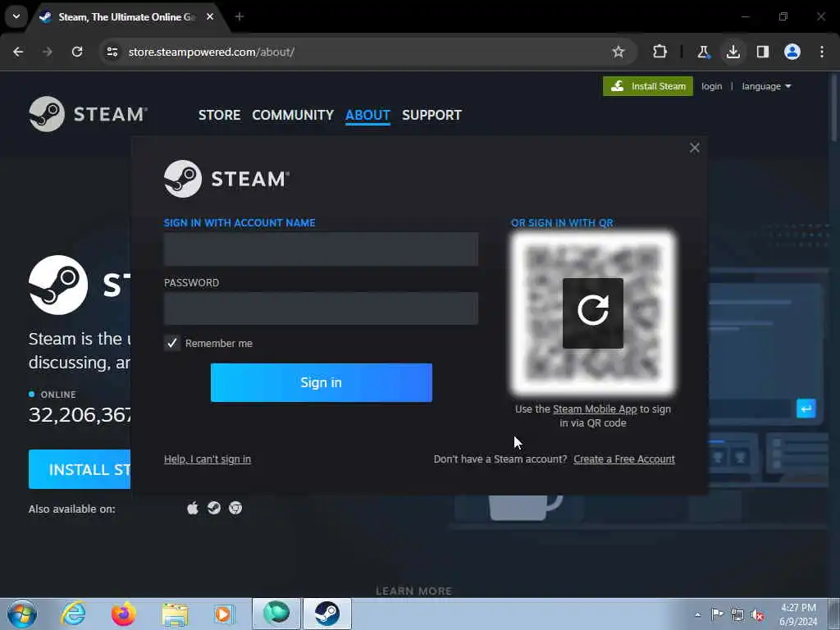Click the green globe taskbar app
840x630 pixels.
coord(276,614)
